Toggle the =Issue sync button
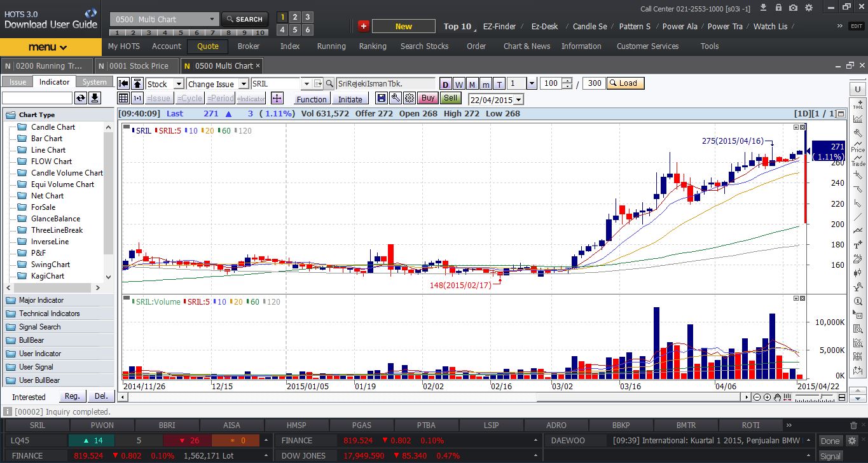This screenshot has width=868, height=463. click(x=159, y=99)
